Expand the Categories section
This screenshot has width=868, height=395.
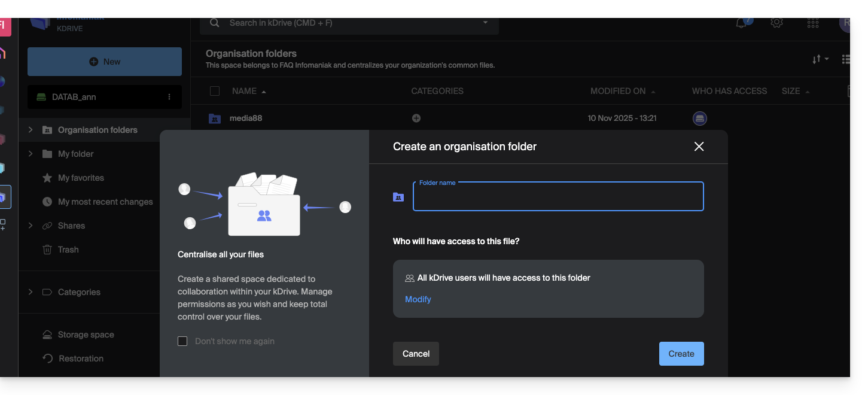(x=31, y=292)
